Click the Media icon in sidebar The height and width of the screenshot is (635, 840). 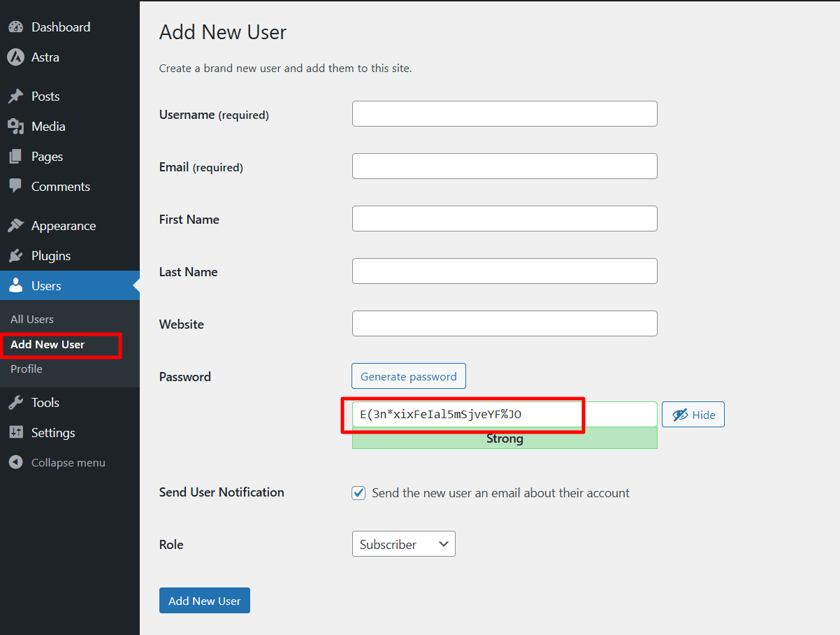click(15, 126)
